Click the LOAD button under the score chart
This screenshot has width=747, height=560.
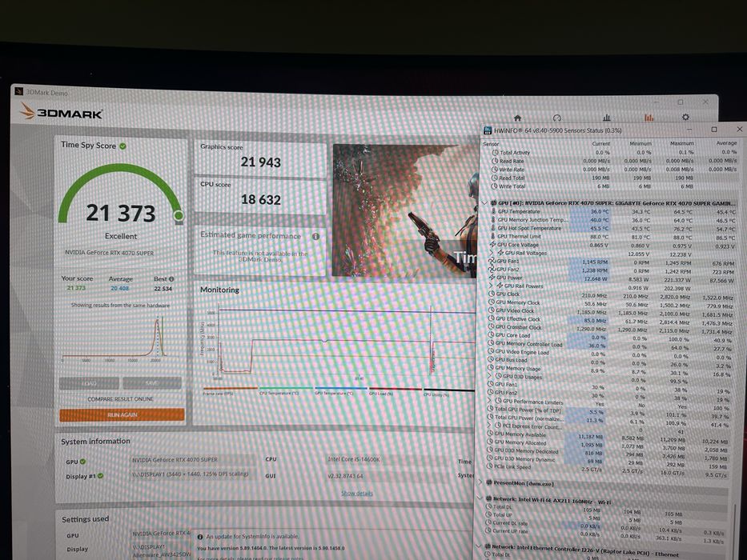(x=89, y=383)
